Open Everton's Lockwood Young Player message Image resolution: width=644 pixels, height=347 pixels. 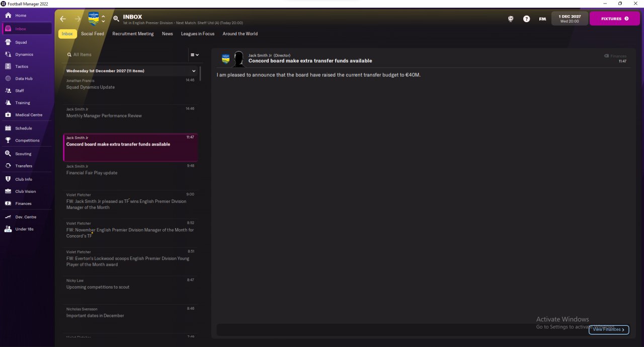tap(130, 262)
